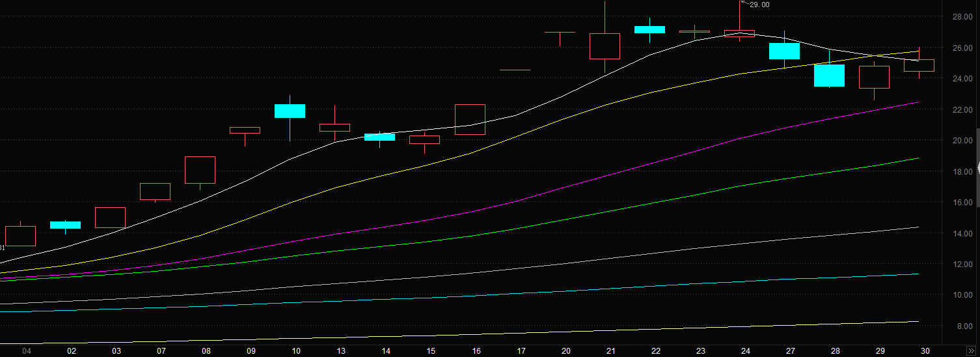
Task: Click the 21 date label on time axis
Action: (611, 351)
